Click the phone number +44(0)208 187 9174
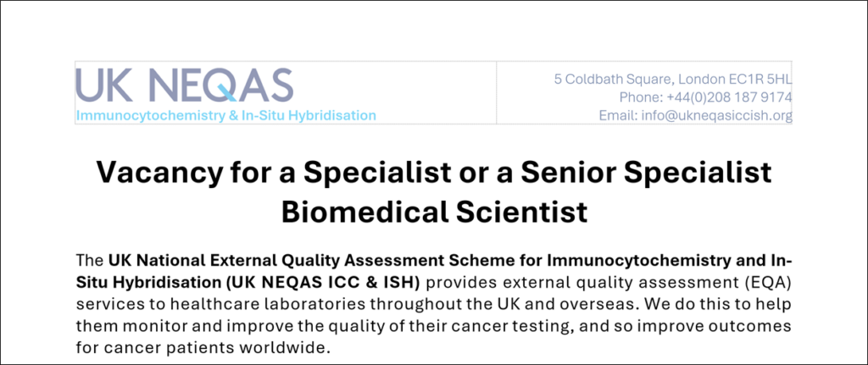 (723, 97)
